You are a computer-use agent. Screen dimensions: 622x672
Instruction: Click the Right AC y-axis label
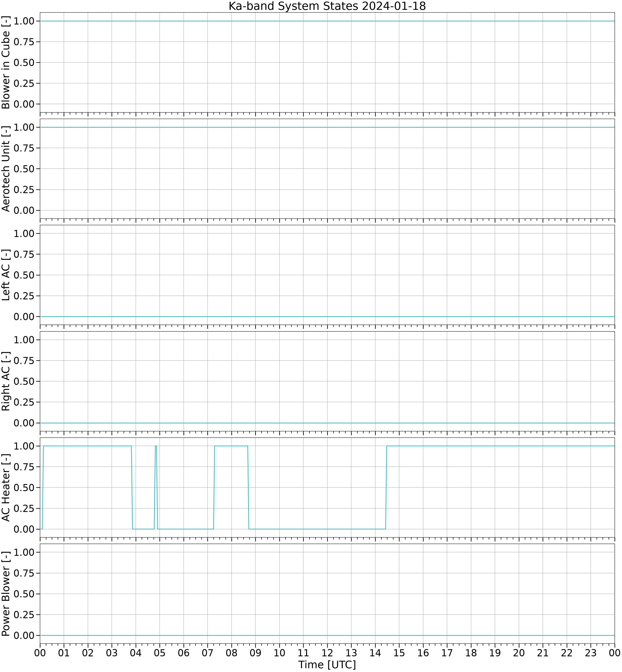click(6, 381)
